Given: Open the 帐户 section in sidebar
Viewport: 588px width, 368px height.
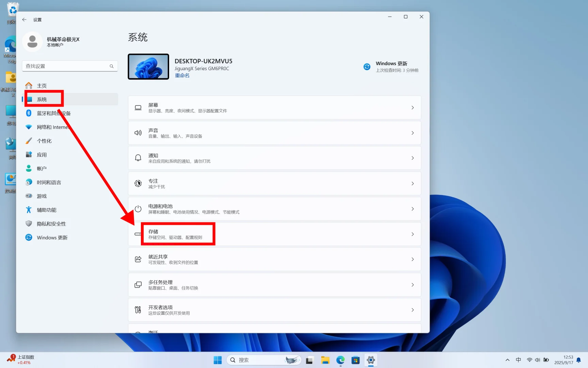Looking at the screenshot, I should pyautogui.click(x=42, y=168).
